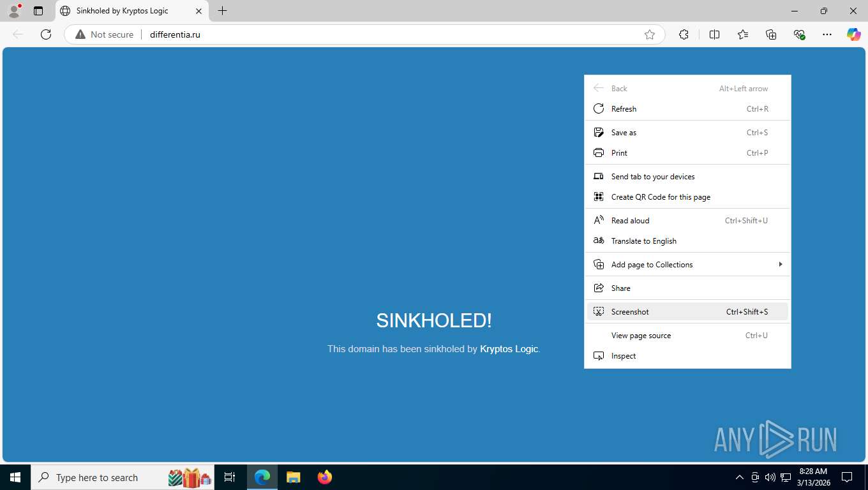
Task: Open the Windows Start menu
Action: pyautogui.click(x=15, y=477)
